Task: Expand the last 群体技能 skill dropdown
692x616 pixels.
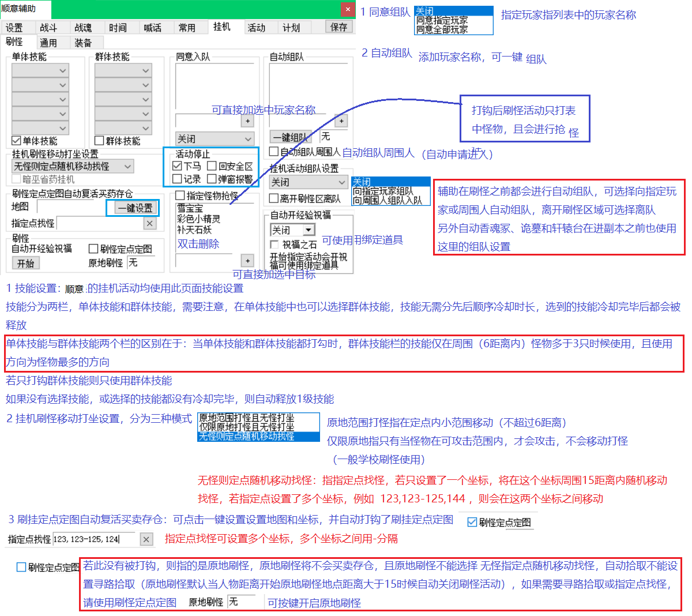Action: click(123, 128)
